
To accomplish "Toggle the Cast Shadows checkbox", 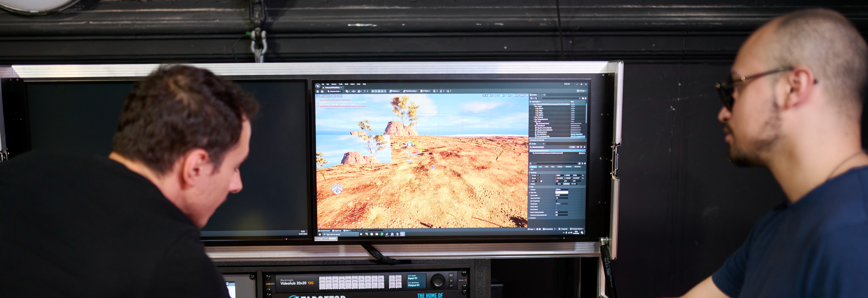I will (x=556, y=210).
